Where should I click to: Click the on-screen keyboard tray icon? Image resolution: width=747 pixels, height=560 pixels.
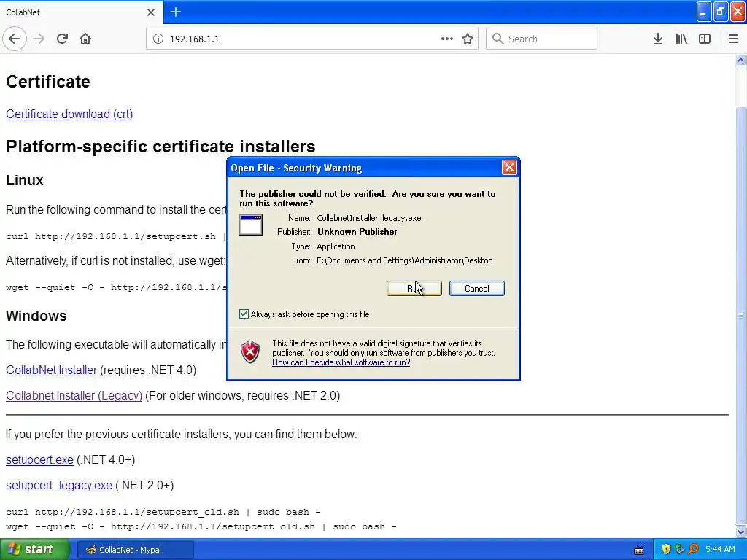(639, 550)
